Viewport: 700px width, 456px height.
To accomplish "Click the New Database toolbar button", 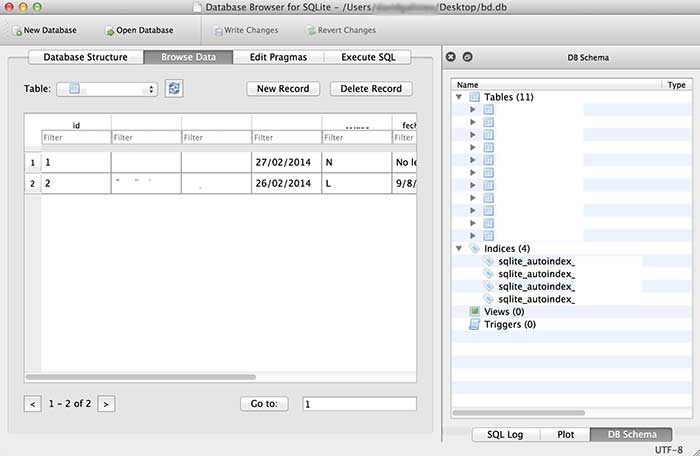I will (45, 30).
